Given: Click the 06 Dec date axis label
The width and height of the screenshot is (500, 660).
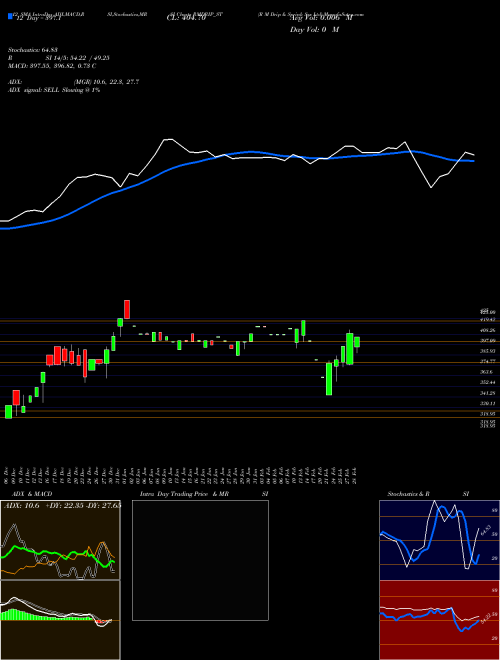Looking at the screenshot, I should (x=8, y=476).
